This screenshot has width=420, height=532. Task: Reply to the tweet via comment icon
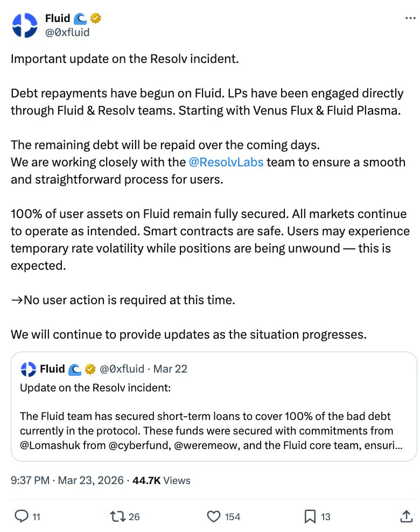click(x=22, y=516)
